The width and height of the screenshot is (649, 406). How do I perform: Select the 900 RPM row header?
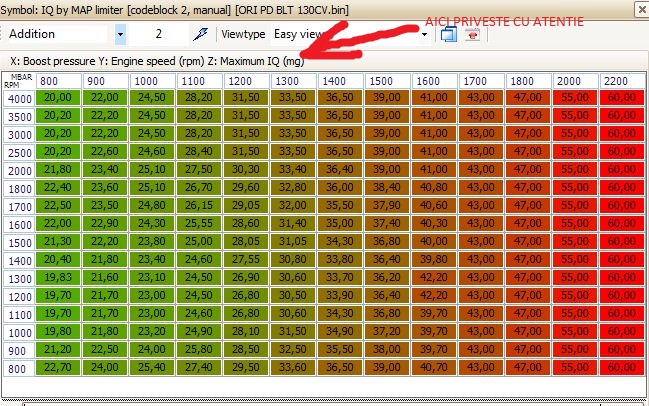[x=18, y=350]
